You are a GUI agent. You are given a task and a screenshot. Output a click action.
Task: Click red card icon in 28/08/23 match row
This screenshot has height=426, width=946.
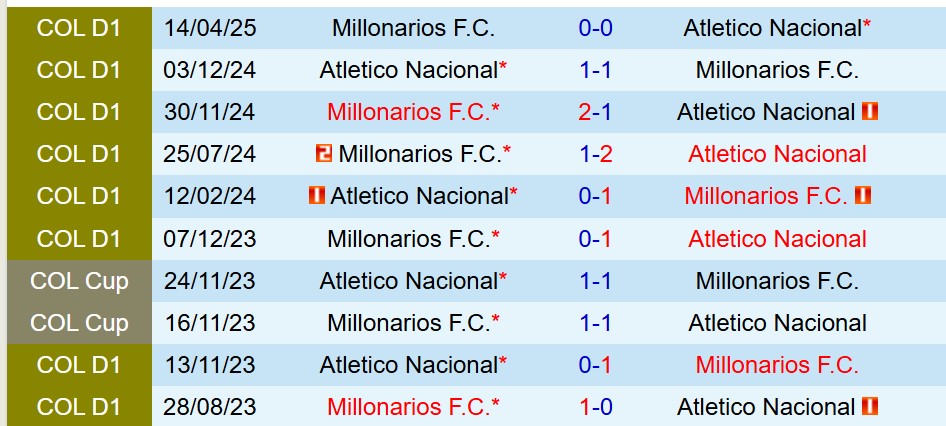[870, 407]
